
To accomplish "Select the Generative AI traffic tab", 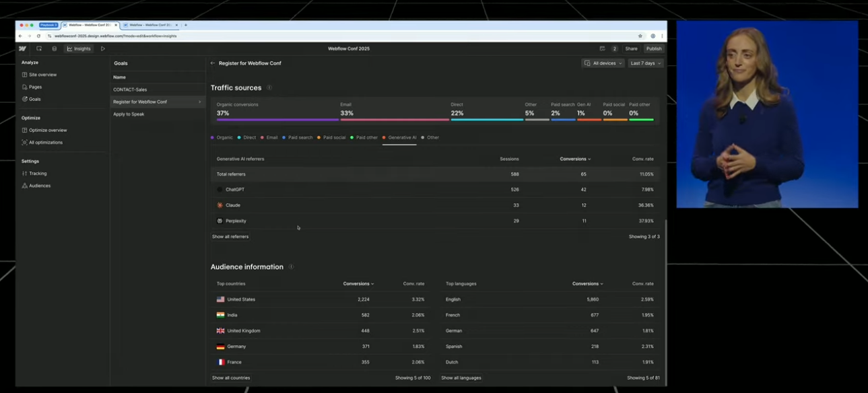I will point(399,137).
